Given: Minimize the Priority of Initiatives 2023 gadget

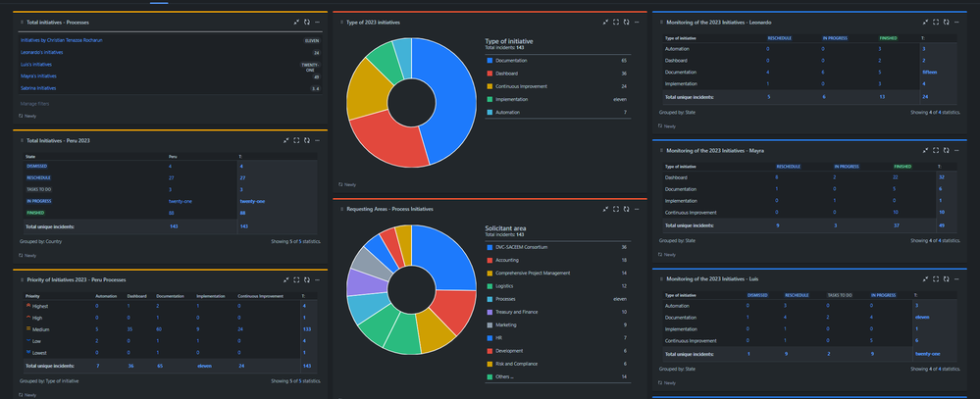Looking at the screenshot, I should pyautogui.click(x=285, y=279).
